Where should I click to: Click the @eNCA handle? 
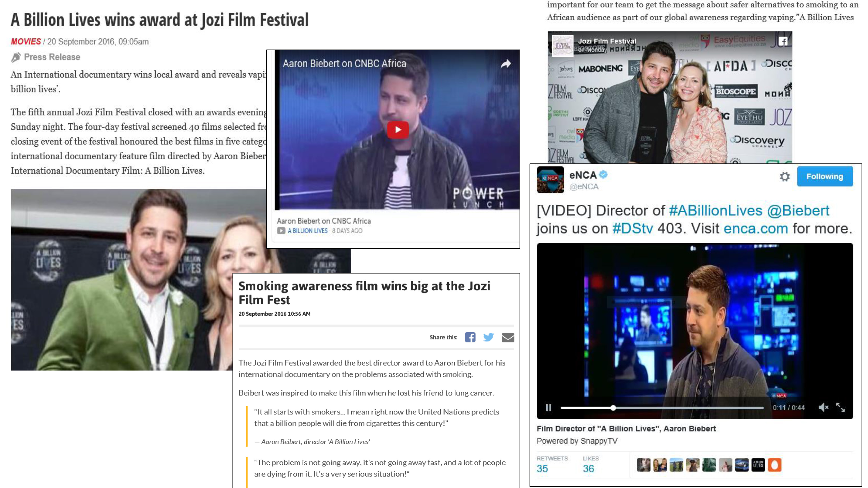pos(584,187)
